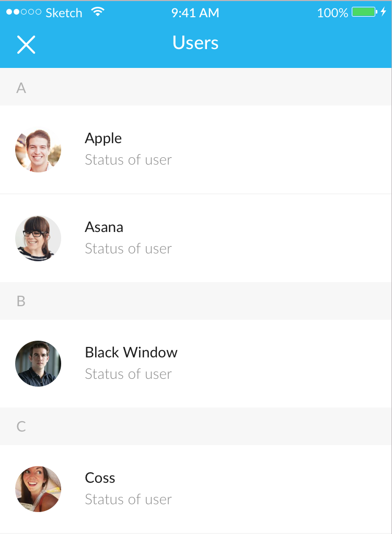Open the Apple user name
The image size is (392, 534).
click(x=103, y=138)
